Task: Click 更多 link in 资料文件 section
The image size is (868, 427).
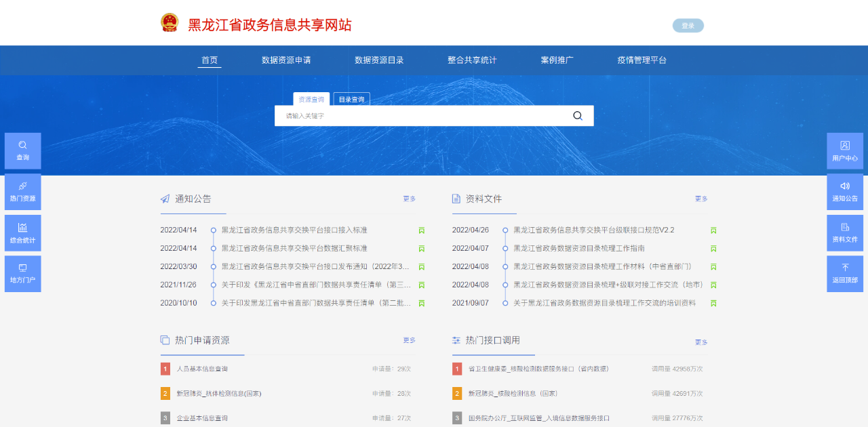Action: (701, 199)
